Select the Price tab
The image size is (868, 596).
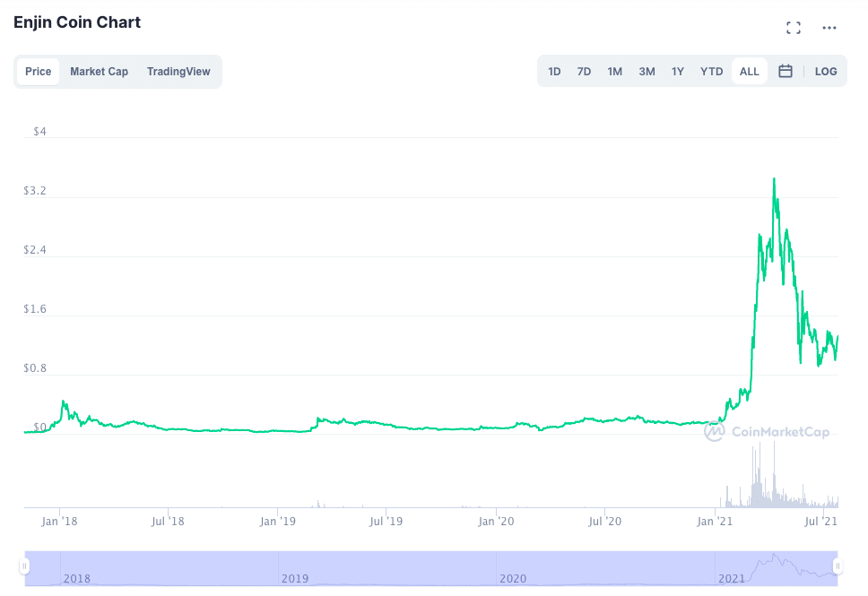[39, 72]
